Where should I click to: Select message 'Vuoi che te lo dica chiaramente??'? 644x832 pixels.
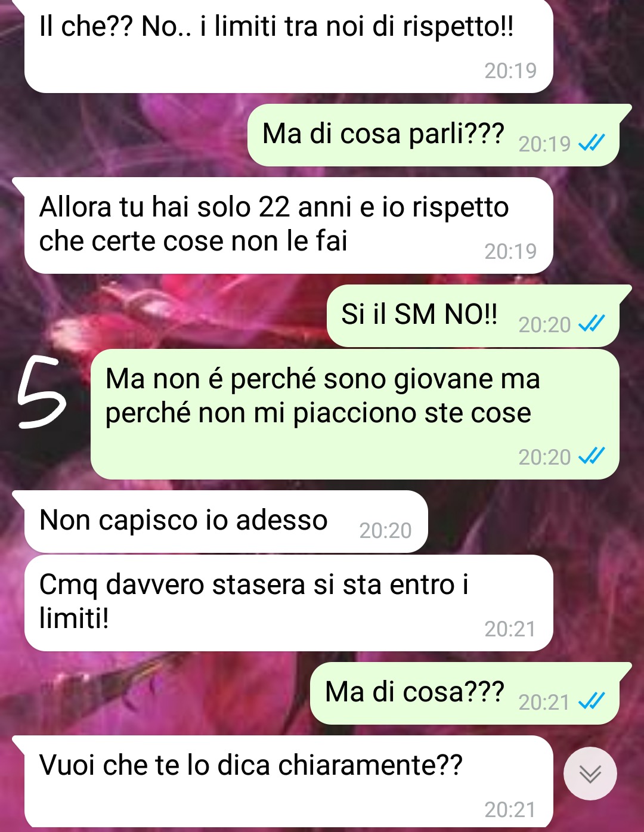289,782
